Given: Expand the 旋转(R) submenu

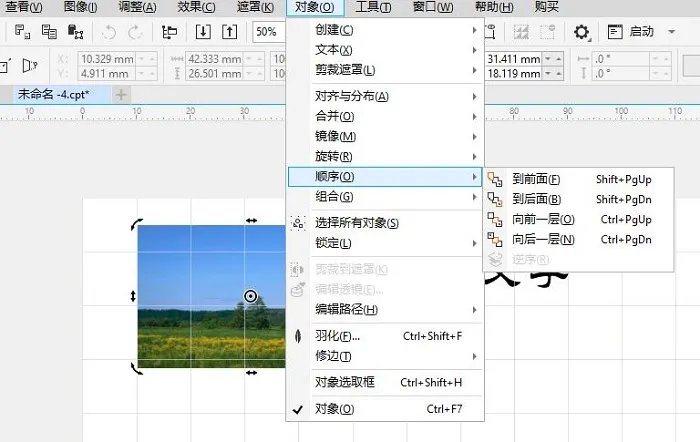Looking at the screenshot, I should tap(385, 157).
